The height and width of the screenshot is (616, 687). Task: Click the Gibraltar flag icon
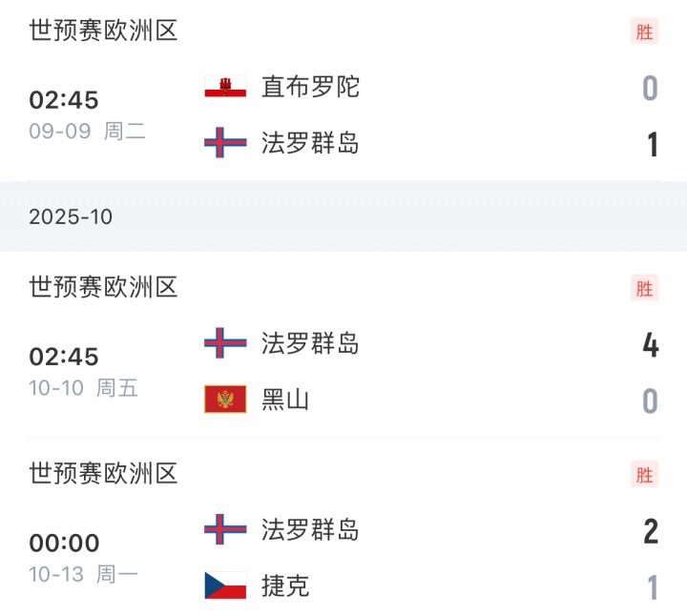tap(226, 87)
